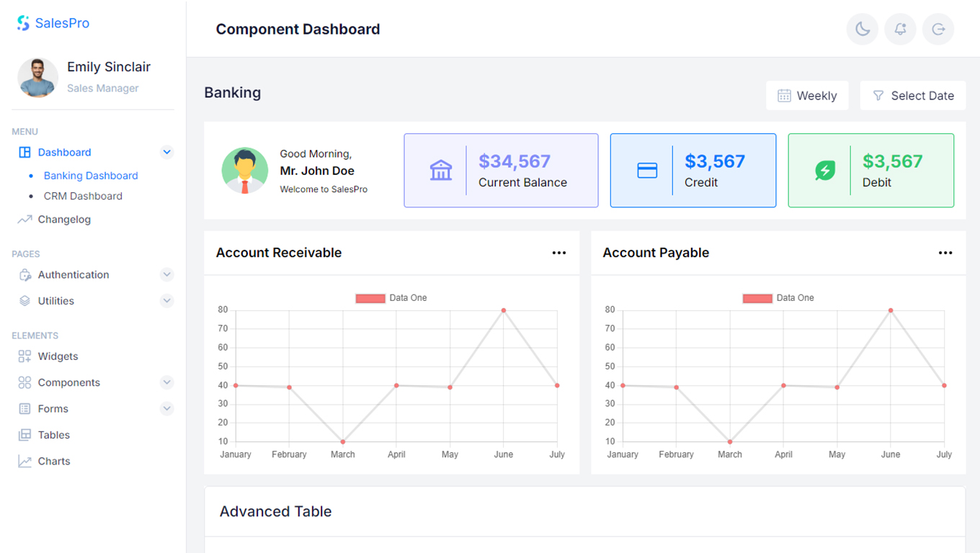Open Widgets from the sidebar
This screenshot has width=980, height=553.
click(58, 356)
